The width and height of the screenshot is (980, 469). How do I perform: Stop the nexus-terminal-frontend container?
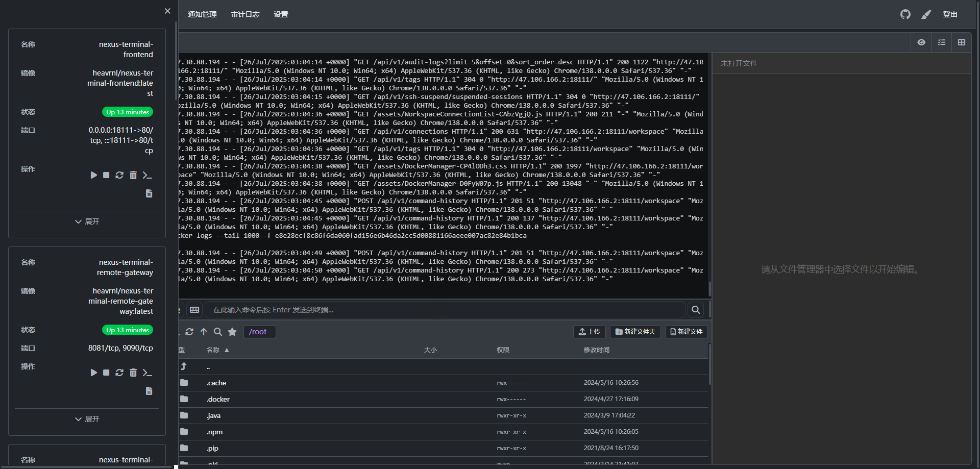click(106, 175)
